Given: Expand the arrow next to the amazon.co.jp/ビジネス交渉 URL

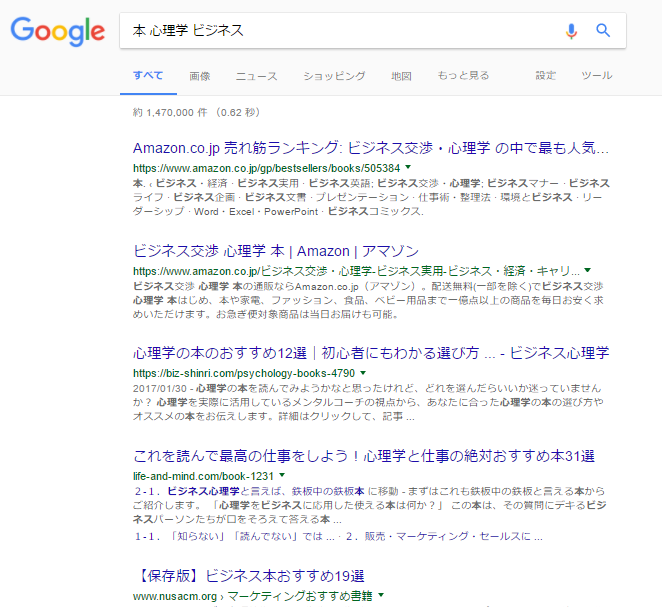Looking at the screenshot, I should click(x=588, y=270).
